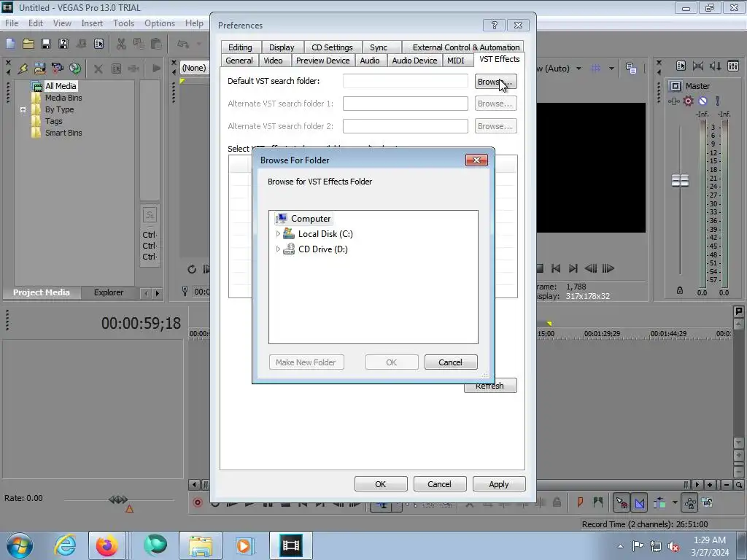Screen dimensions: 747x560
Task: Toggle Ignore Event Grouping icon
Action: click(x=708, y=502)
